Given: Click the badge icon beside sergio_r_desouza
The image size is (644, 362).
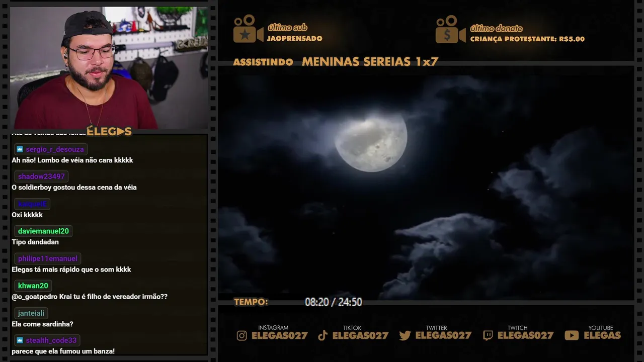Looking at the screenshot, I should point(20,149).
